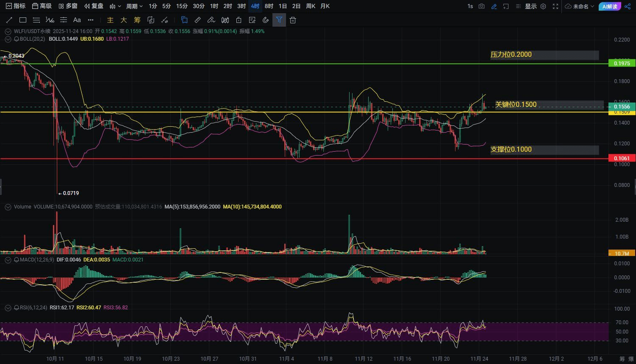This screenshot has width=636, height=364.
Task: Select the trend line drawing tool
Action: click(x=9, y=20)
